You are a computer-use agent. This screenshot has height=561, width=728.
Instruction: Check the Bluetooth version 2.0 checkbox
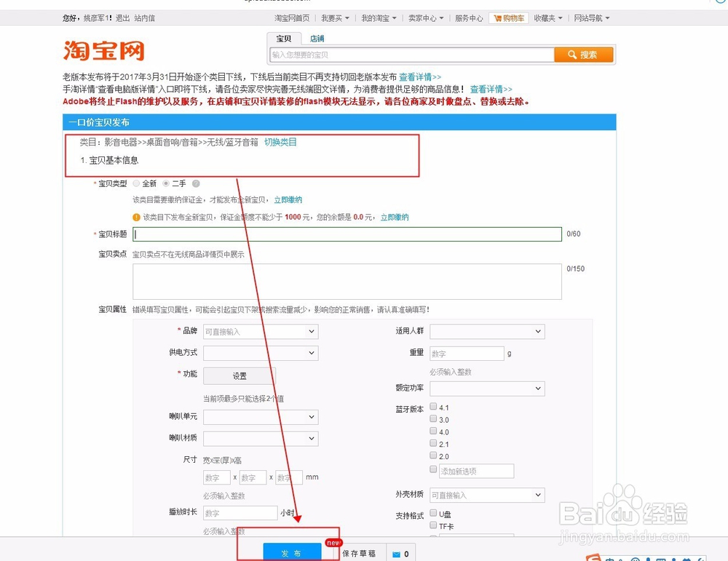tap(433, 455)
